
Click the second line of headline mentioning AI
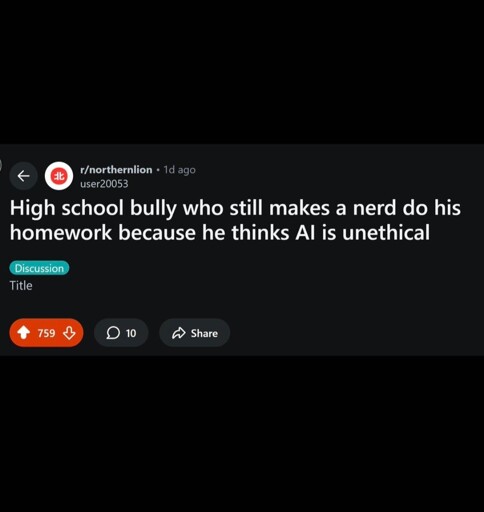pos(220,232)
